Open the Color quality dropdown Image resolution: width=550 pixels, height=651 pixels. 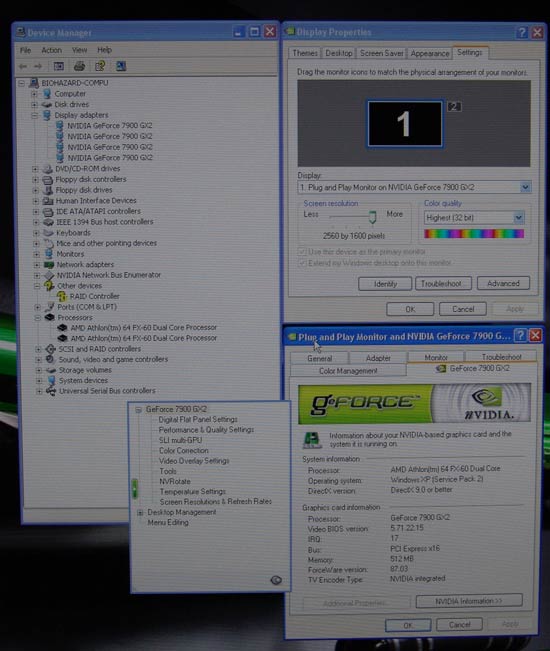pyautogui.click(x=518, y=218)
